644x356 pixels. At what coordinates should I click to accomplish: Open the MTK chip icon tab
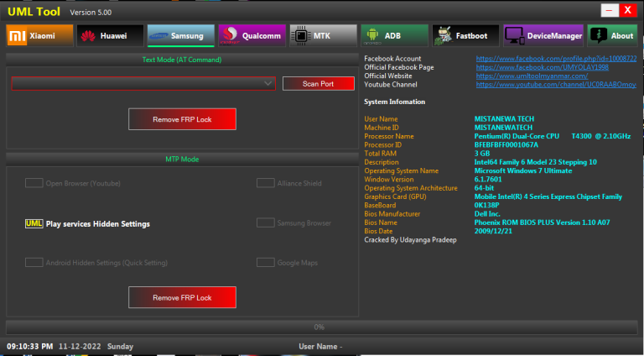click(300, 36)
